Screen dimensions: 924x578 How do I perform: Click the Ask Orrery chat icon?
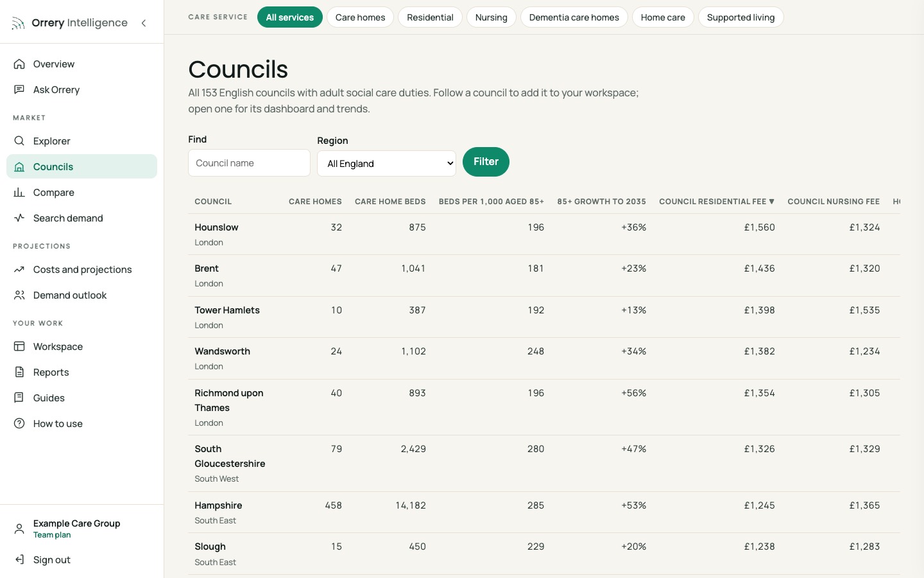(19, 90)
